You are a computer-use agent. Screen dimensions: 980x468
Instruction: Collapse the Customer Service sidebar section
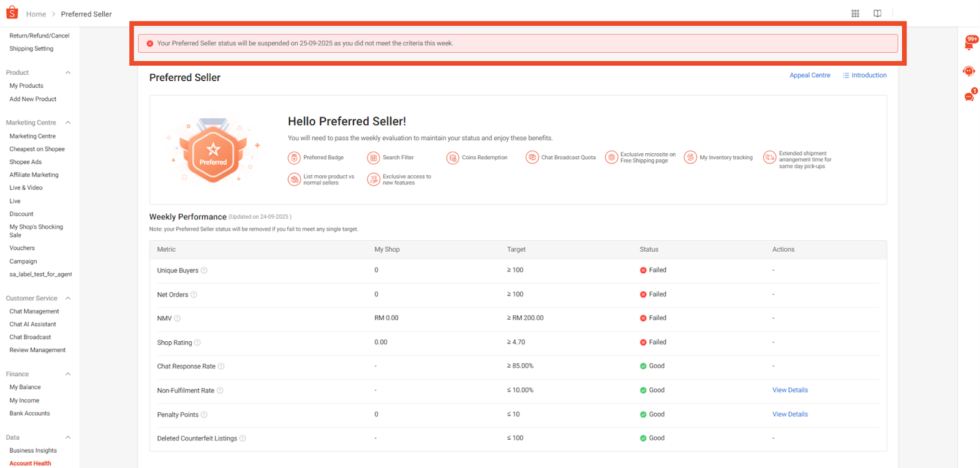(68, 298)
